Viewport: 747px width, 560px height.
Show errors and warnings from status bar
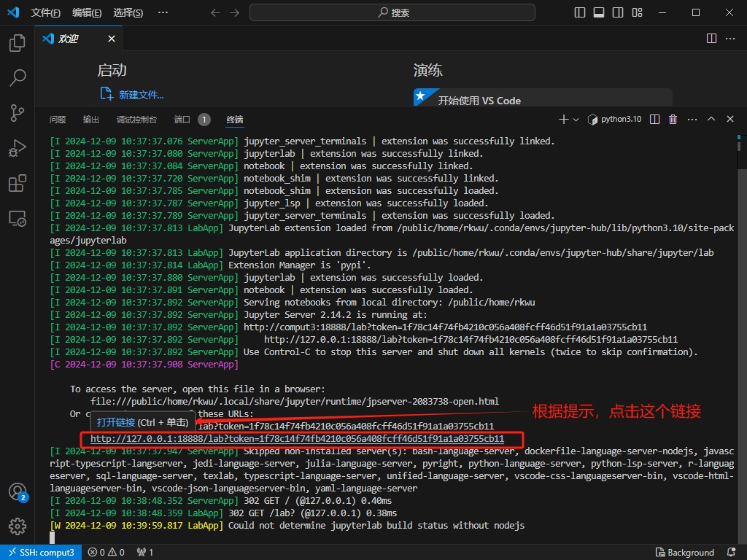click(107, 552)
